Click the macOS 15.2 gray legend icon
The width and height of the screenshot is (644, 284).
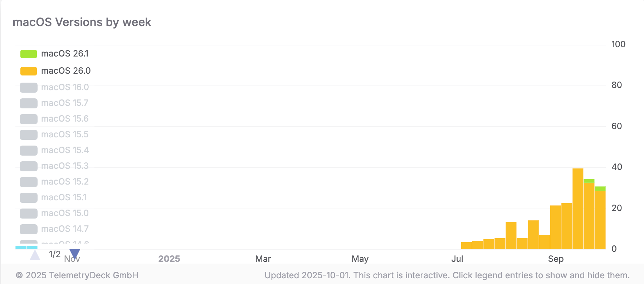click(x=29, y=182)
